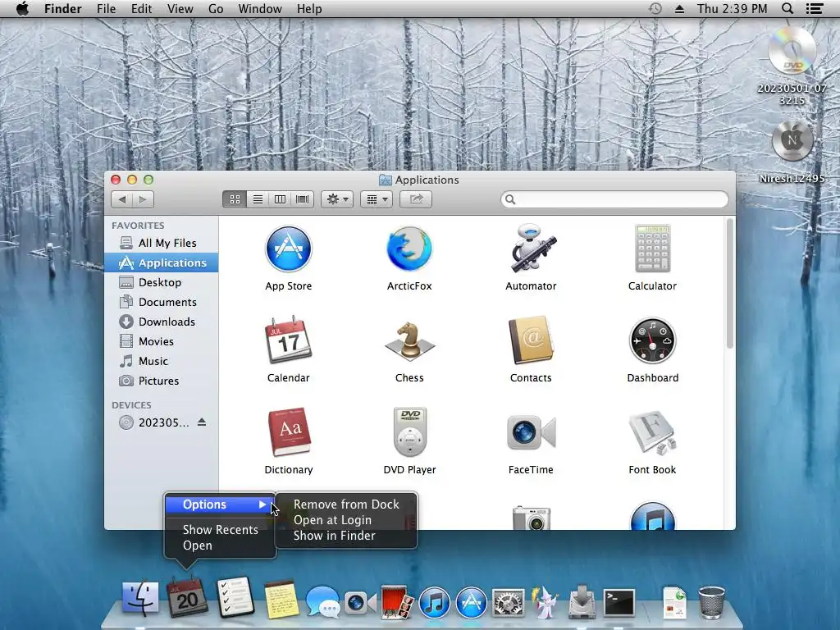Click the Finder search field
Screen dimensions: 840x630
614,199
